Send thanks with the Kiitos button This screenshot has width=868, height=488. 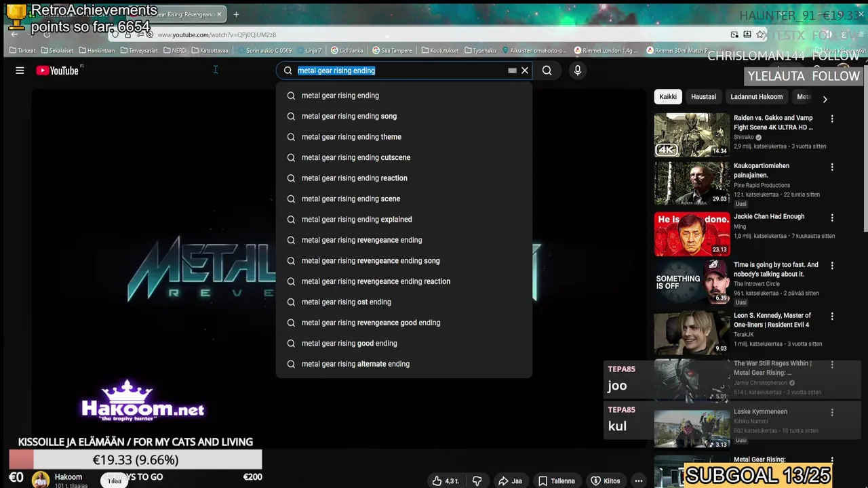click(x=606, y=481)
